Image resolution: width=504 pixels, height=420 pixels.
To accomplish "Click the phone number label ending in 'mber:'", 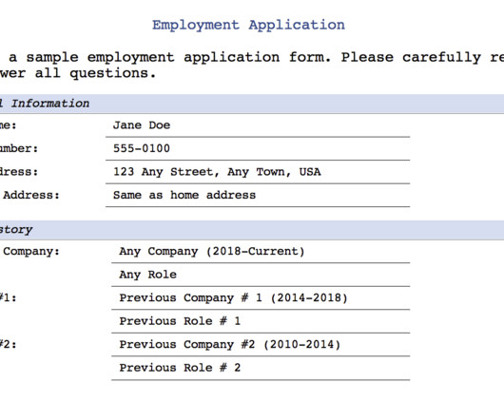I will pyautogui.click(x=19, y=148).
